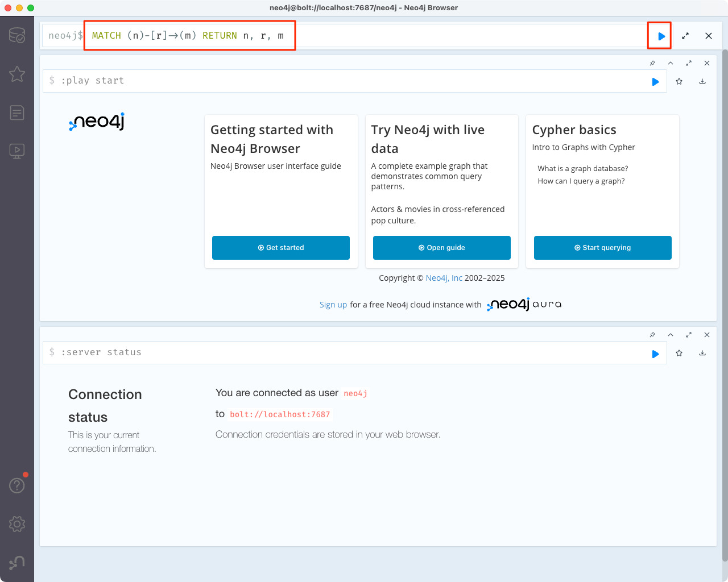
Task: Expand main editor to fullscreen
Action: (685, 36)
